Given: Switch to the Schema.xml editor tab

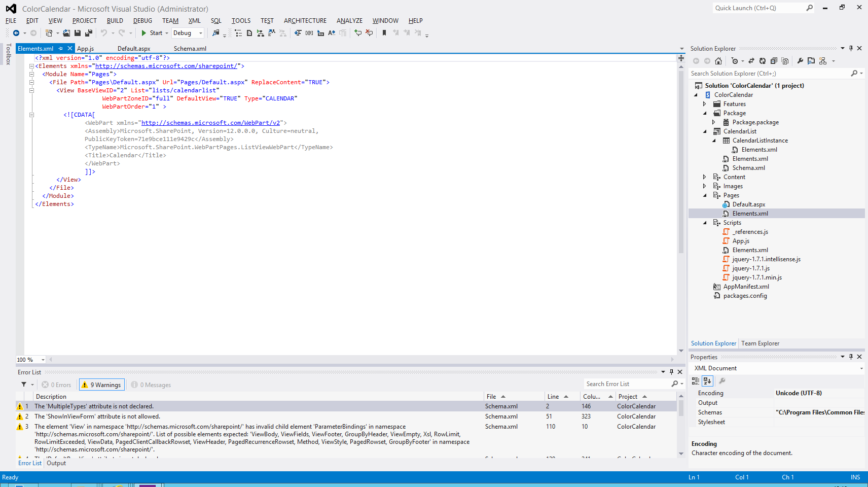Looking at the screenshot, I should click(190, 49).
